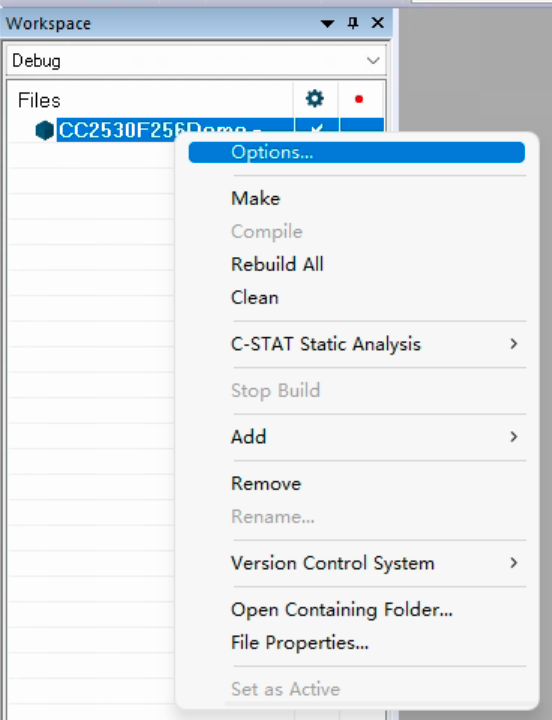Select Make in the context menu
Viewport: 552px width, 720px height.
[357, 198]
